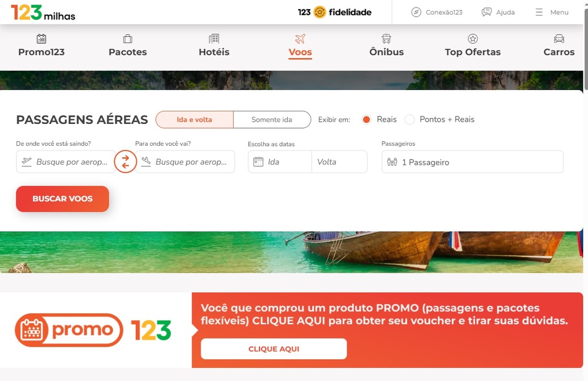Click the BUSCAR VOOS button

coord(63,199)
